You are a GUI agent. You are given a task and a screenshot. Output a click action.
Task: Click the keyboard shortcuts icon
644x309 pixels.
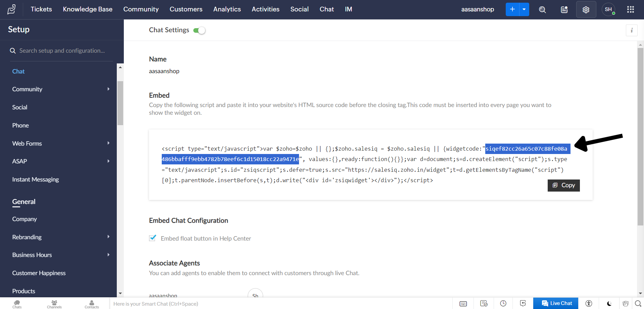pyautogui.click(x=463, y=304)
